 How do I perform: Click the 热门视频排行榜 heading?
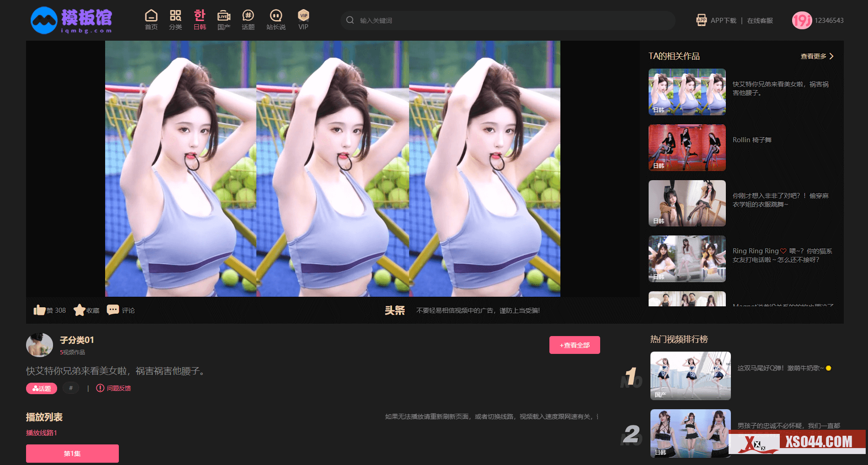tap(679, 339)
